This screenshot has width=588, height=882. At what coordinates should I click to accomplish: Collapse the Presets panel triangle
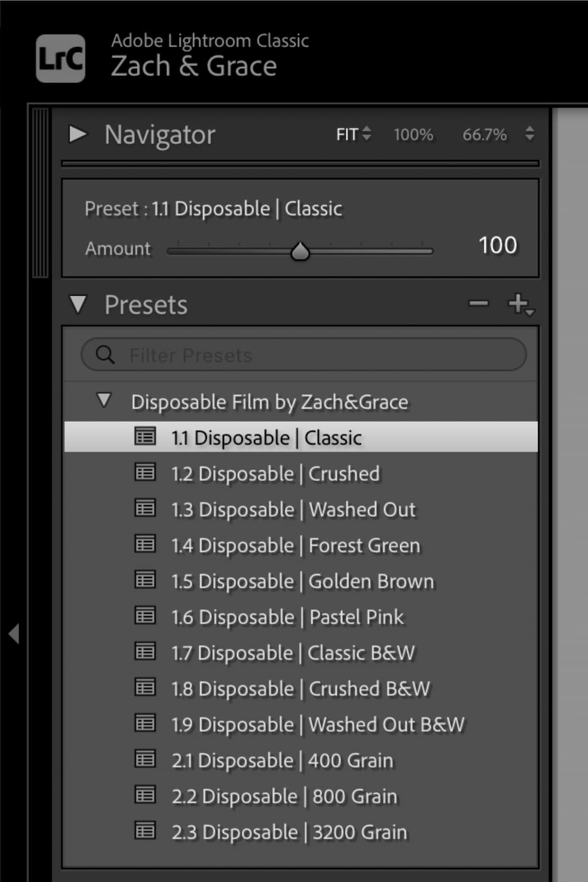point(78,305)
